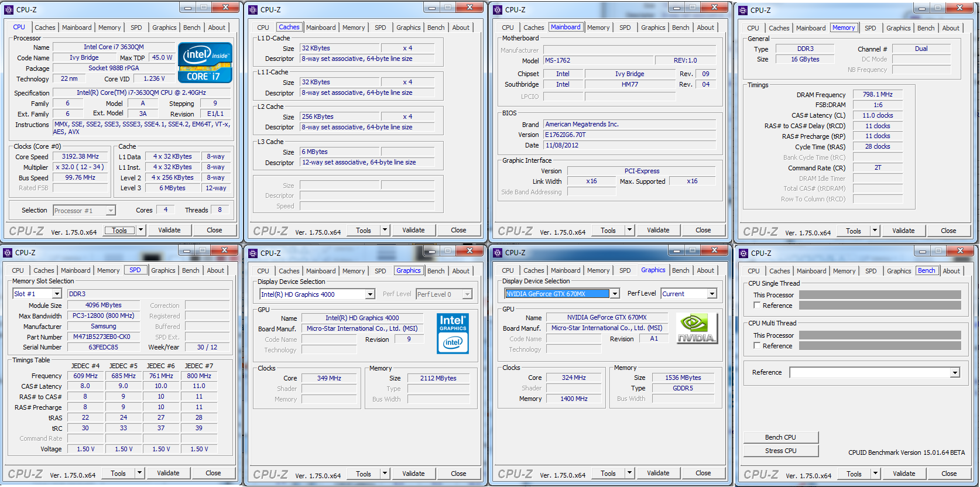The height and width of the screenshot is (487, 980).
Task: Click Validate in the Memory window
Action: pos(903,231)
